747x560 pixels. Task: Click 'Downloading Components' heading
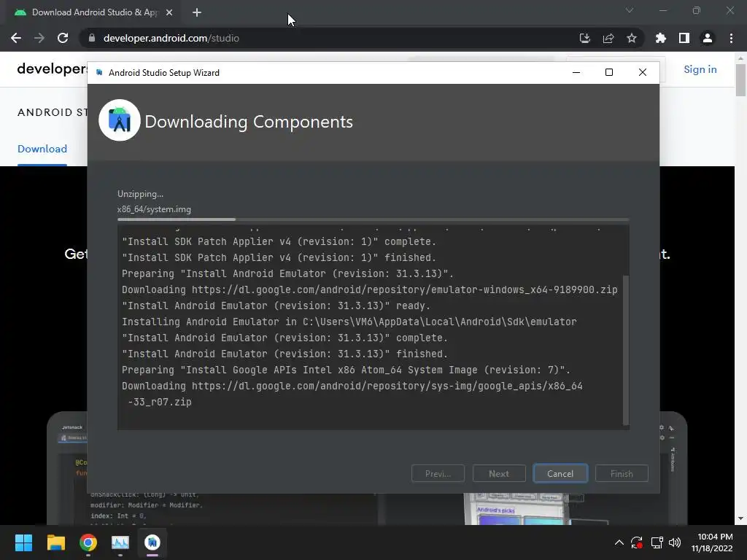click(249, 122)
